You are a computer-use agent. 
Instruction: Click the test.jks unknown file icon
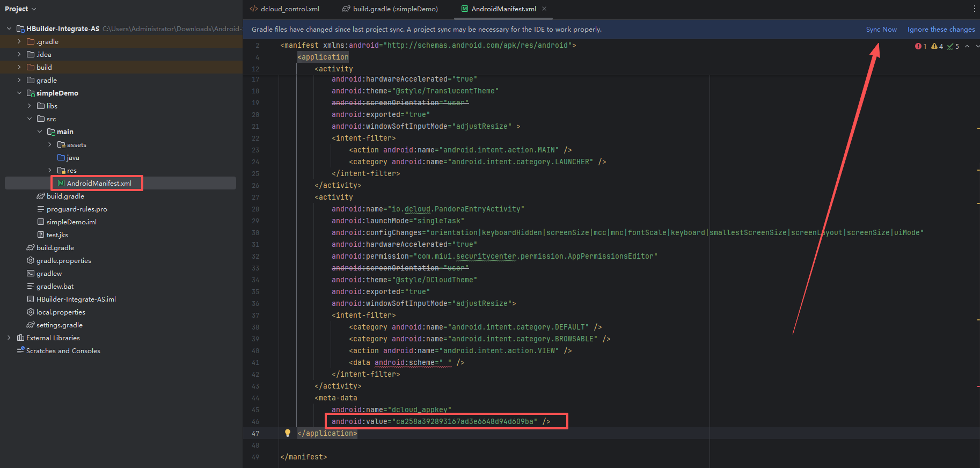coord(41,235)
